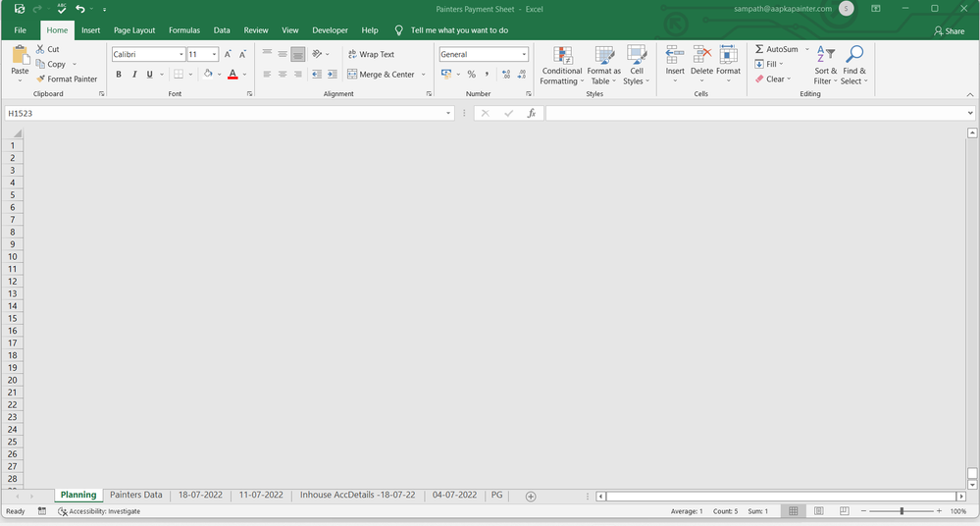This screenshot has height=526, width=980.
Task: Select the 18-07-2022 sheet tab
Action: [201, 495]
